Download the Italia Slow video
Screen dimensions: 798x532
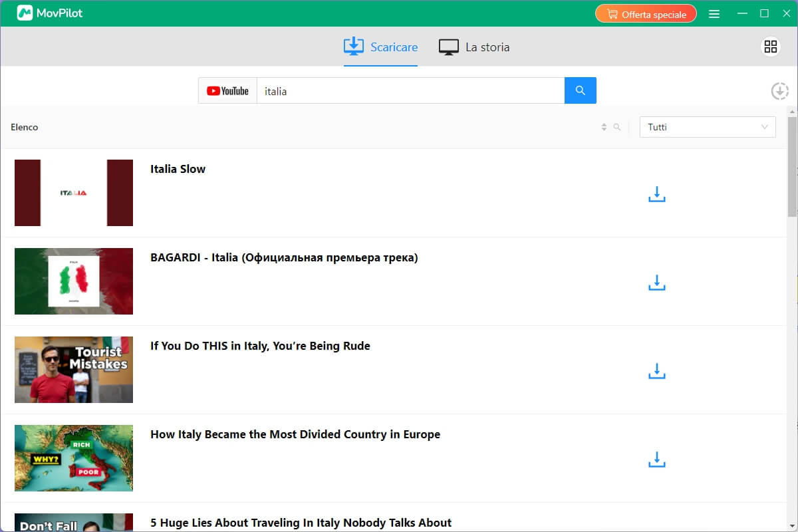point(656,194)
